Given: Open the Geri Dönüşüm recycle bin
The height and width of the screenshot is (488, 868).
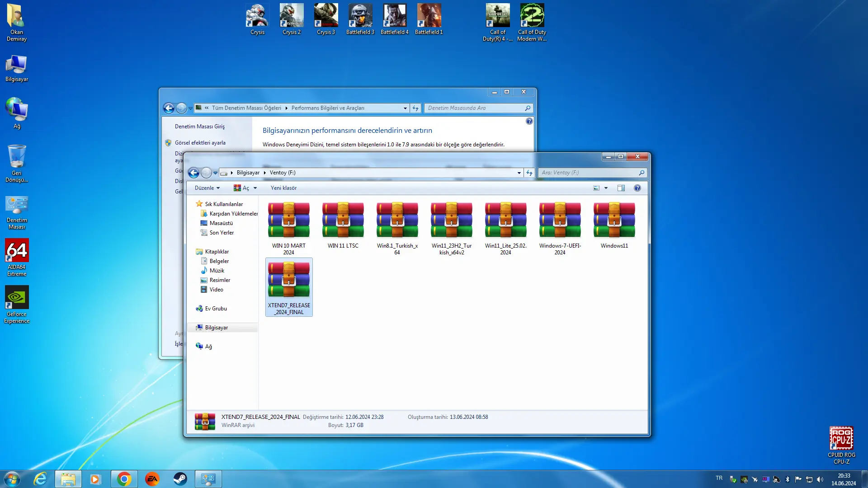Looking at the screenshot, I should click(17, 164).
